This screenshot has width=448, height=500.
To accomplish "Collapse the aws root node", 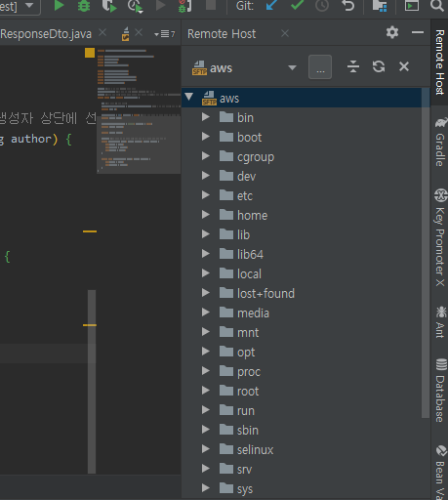I will (x=189, y=97).
